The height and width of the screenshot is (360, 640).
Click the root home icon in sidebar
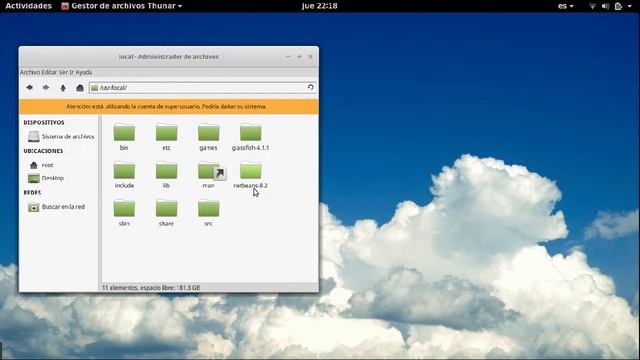33,165
